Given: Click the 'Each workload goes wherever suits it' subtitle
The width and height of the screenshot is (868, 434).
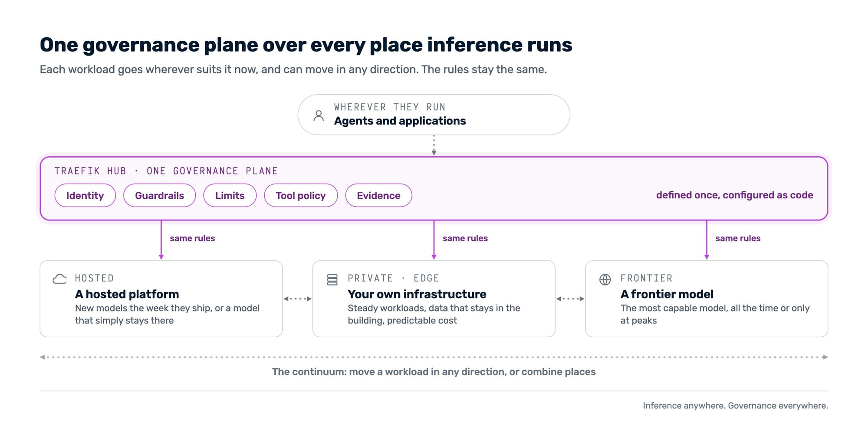Looking at the screenshot, I should [293, 69].
